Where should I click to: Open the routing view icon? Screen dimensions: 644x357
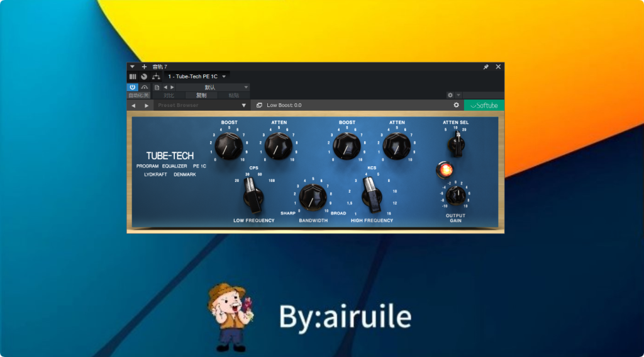pyautogui.click(x=156, y=77)
